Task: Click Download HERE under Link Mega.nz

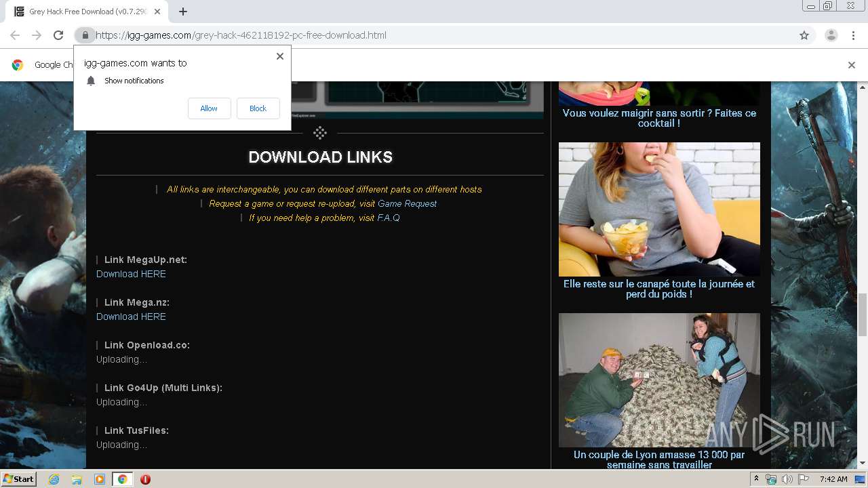Action: pyautogui.click(x=131, y=317)
